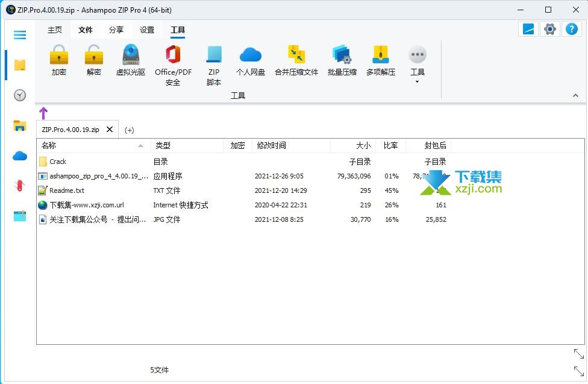Screen dimensions: 588x384
Task: Start the 批量压缩 batch compress tool
Action: [342, 60]
